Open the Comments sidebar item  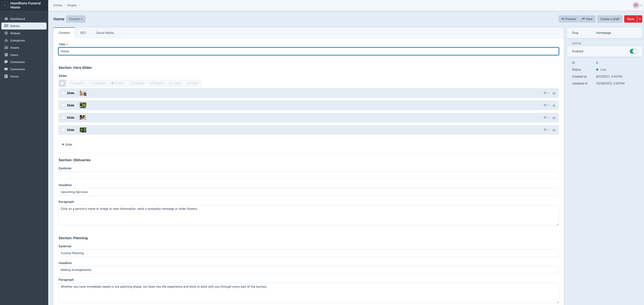[24, 62]
